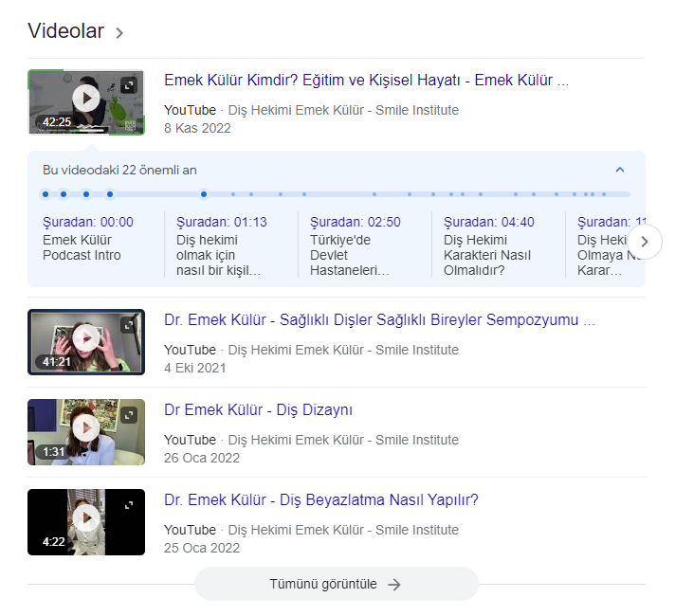Select 'Emek Külür Podcast Intro' moment text
The height and width of the screenshot is (616, 675).
[82, 247]
